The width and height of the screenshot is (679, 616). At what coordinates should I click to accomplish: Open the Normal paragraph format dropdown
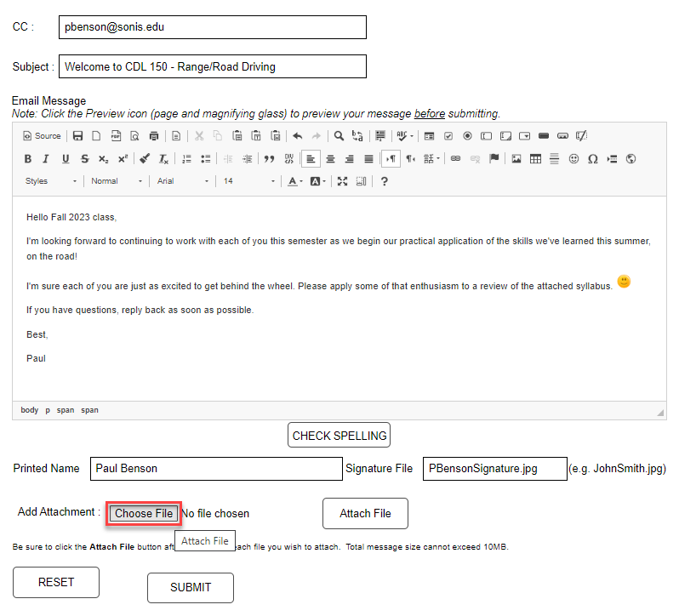pos(117,181)
